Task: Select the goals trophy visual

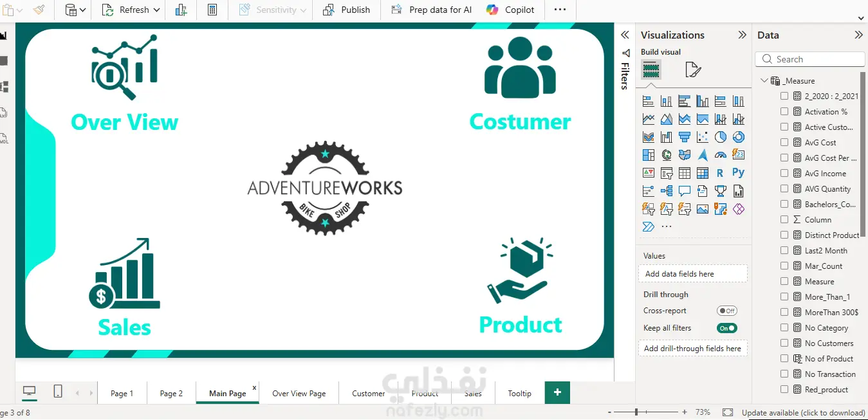Action: 721,191
